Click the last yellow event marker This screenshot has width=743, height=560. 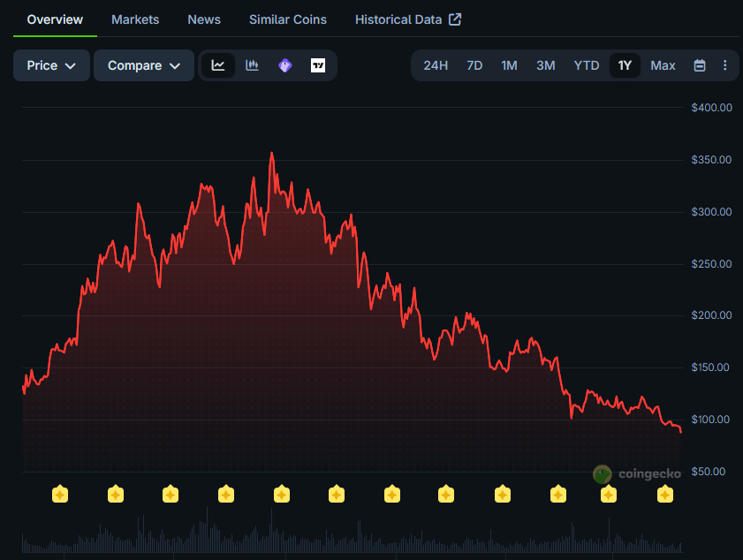coord(665,494)
